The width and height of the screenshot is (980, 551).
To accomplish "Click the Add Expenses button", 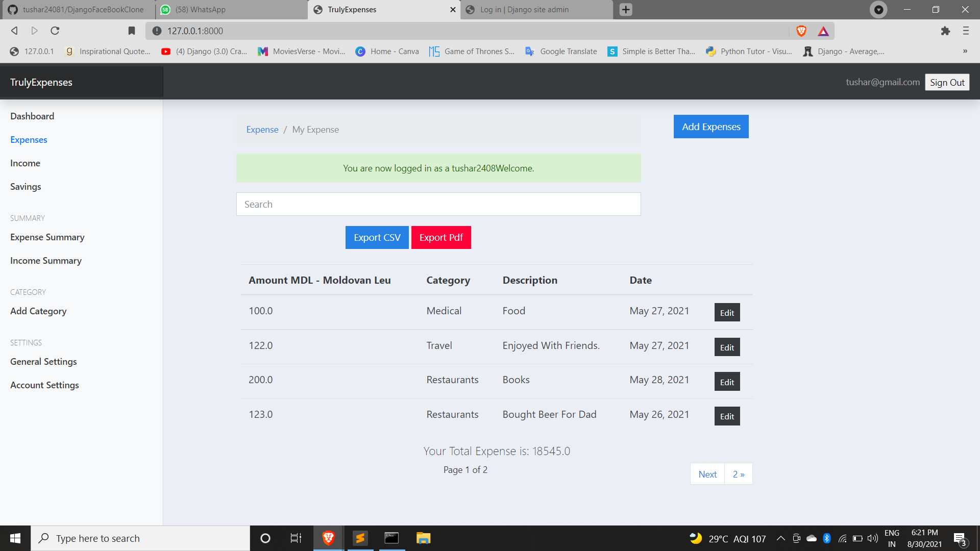I will (x=710, y=126).
